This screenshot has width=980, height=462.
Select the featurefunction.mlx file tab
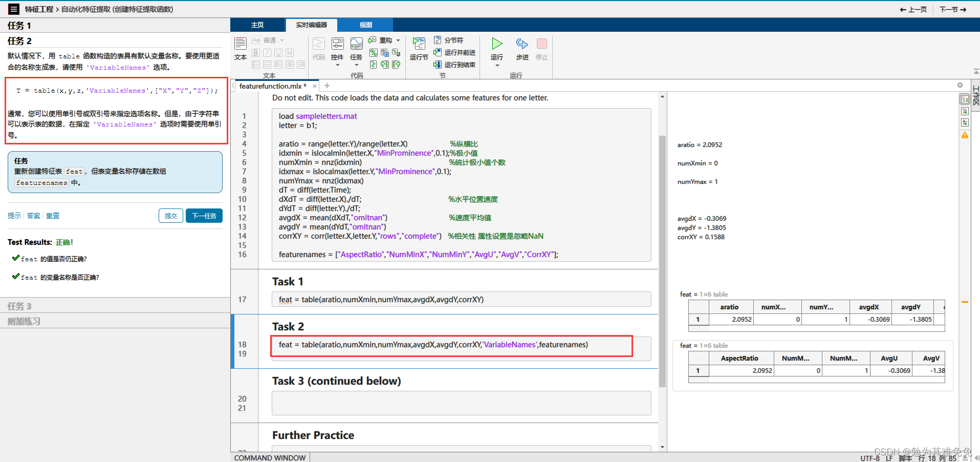[x=273, y=86]
